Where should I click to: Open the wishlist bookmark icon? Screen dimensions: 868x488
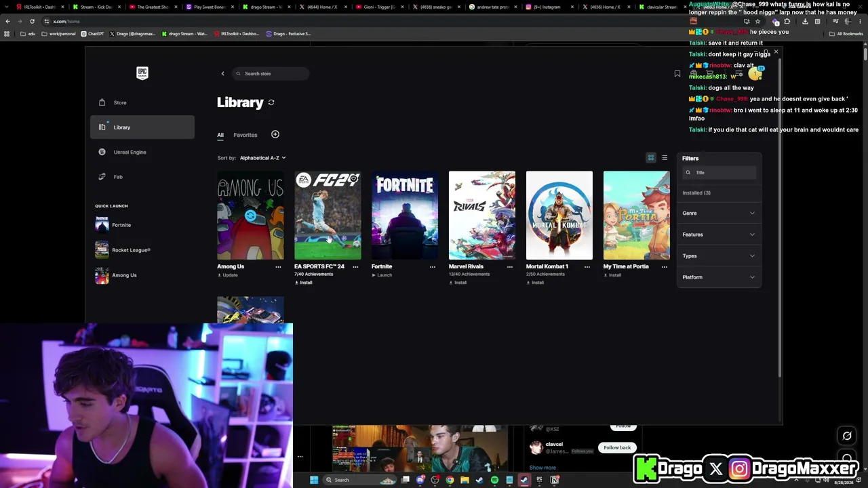coord(677,73)
